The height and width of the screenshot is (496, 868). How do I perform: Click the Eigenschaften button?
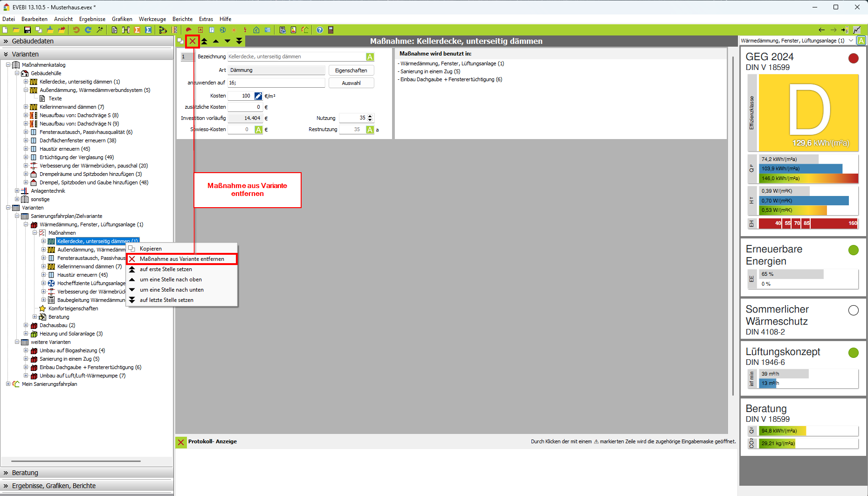(x=351, y=70)
